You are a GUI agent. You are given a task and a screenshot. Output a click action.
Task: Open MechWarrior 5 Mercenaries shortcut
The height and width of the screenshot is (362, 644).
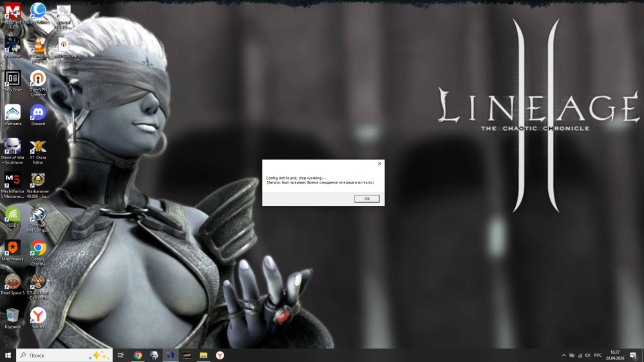[12, 185]
